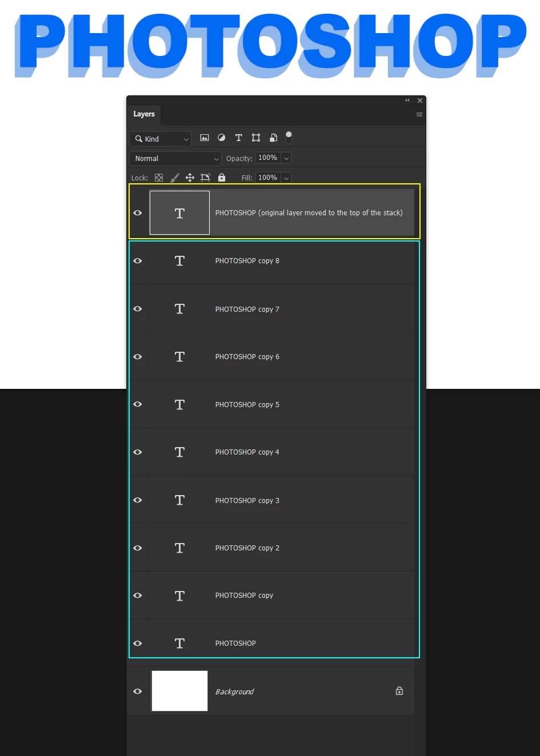Screen dimensions: 540x756
Task: Hide PHOTOSHOP copy 6 layer
Action: point(138,357)
